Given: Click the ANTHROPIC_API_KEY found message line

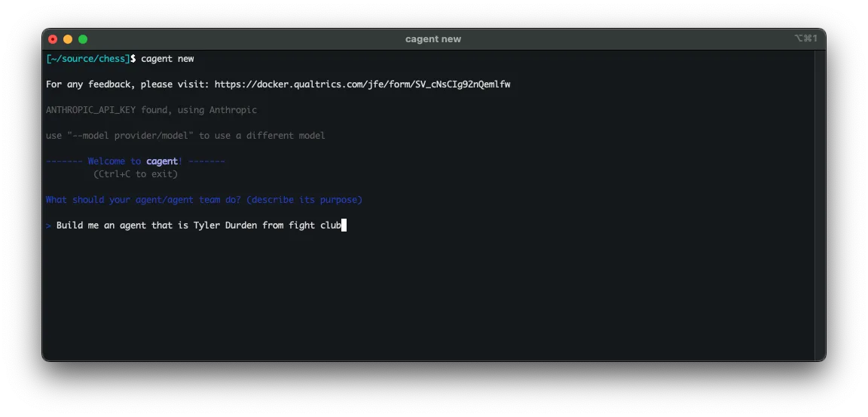Looking at the screenshot, I should coord(151,110).
